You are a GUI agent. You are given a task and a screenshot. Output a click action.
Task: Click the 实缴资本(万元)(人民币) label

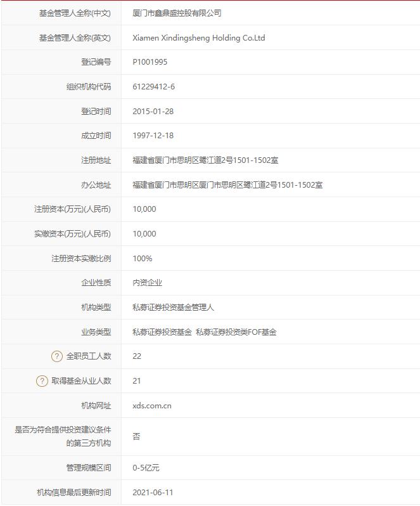72,233
